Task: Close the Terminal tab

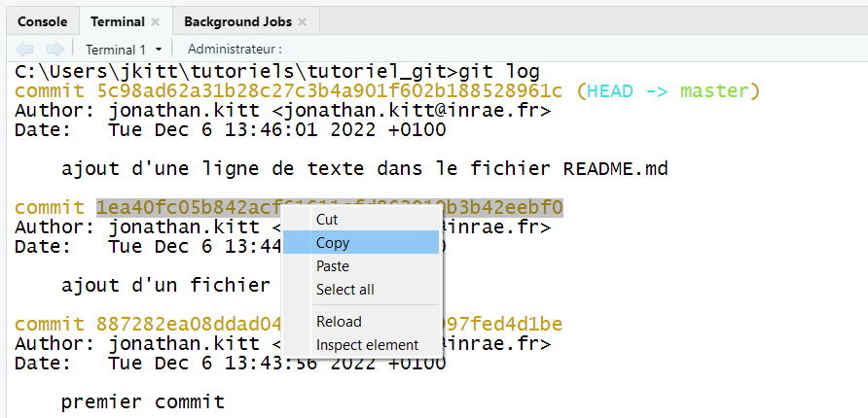Action: (155, 21)
